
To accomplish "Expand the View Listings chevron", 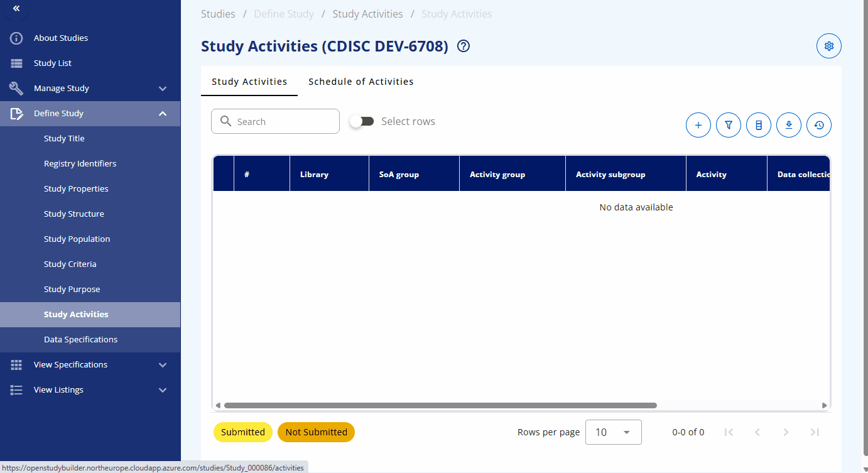I will tap(163, 390).
